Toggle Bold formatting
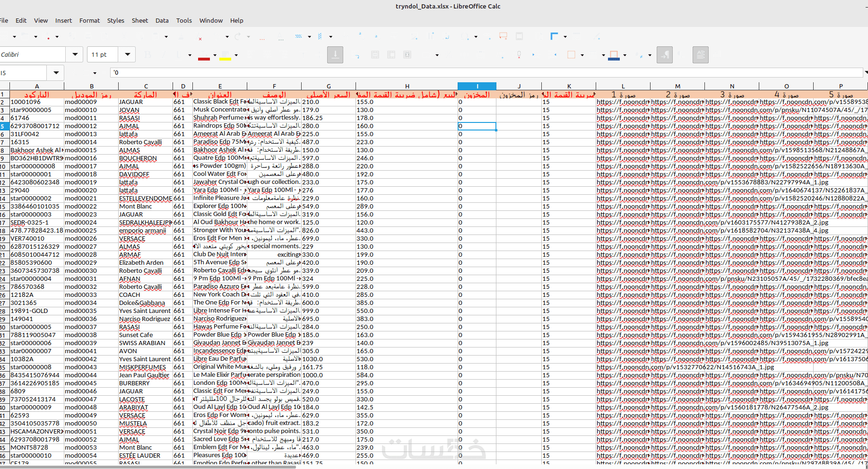 pyautogui.click(x=148, y=55)
